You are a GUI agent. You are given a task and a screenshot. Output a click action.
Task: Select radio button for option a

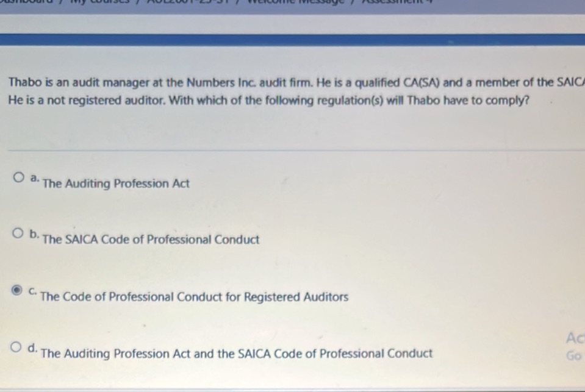point(20,179)
